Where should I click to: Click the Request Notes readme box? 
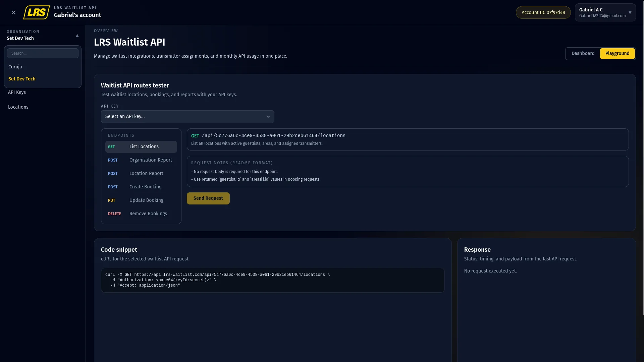(408, 171)
